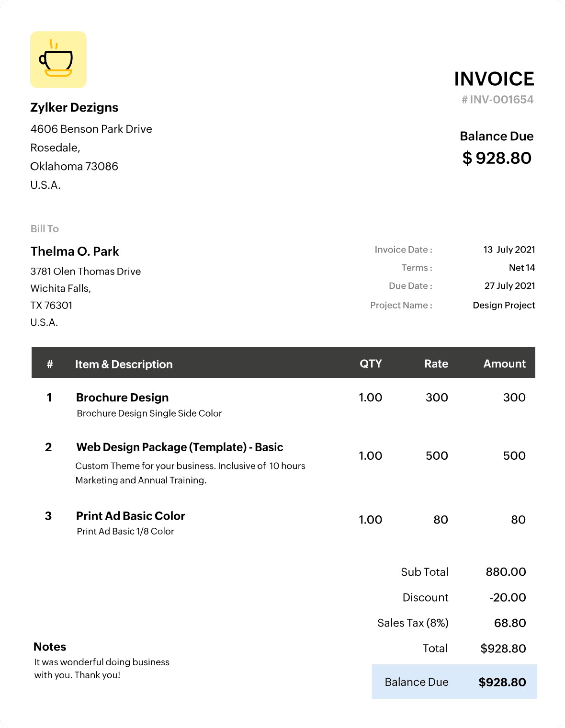Click the Sub Total value 880.00
The image size is (565, 728).
tap(506, 572)
